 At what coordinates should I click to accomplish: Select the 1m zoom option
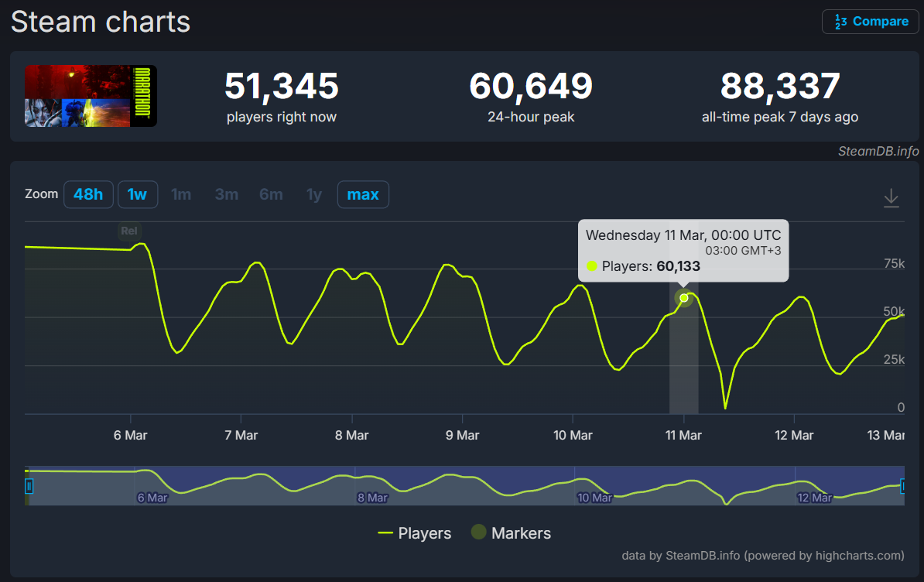181,194
